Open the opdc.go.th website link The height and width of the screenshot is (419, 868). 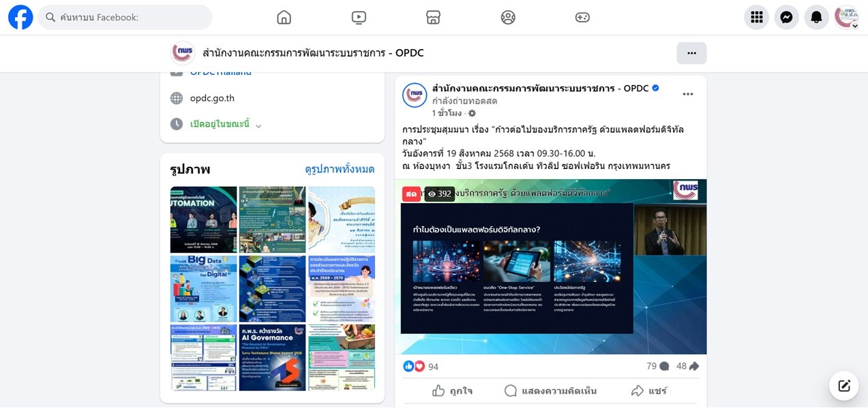[212, 98]
